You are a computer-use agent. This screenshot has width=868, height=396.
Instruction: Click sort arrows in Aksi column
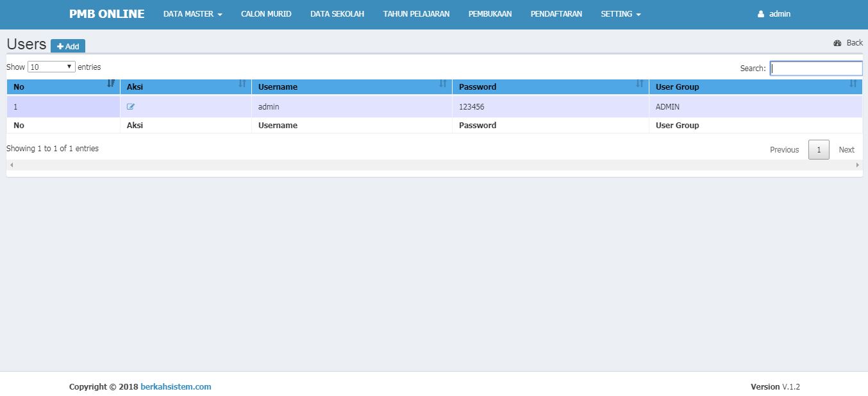(242, 84)
